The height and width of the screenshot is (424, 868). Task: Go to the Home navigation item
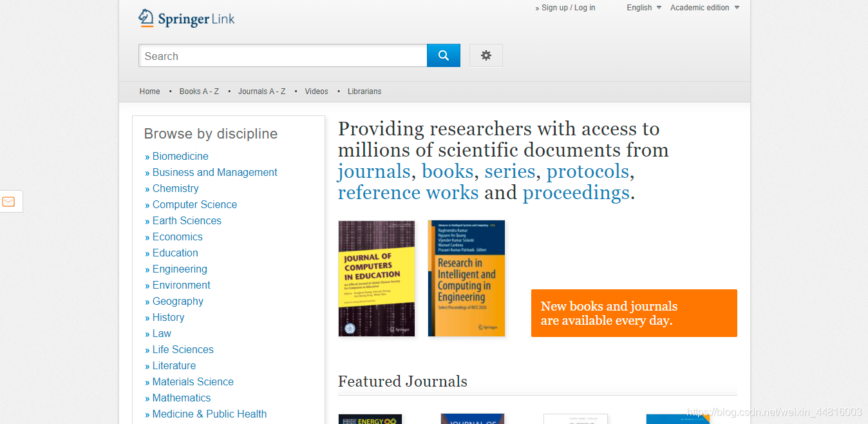149,92
